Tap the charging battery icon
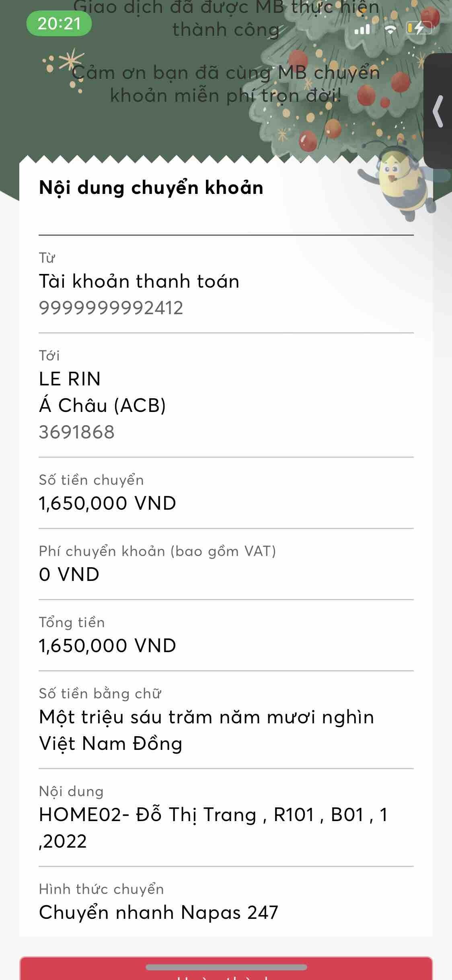This screenshot has height=980, width=452. pos(419,28)
